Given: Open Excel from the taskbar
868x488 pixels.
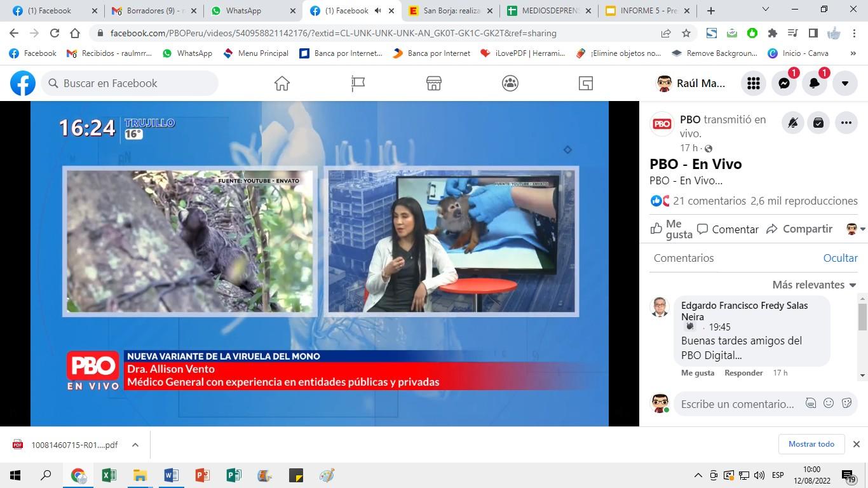Looking at the screenshot, I should (109, 475).
